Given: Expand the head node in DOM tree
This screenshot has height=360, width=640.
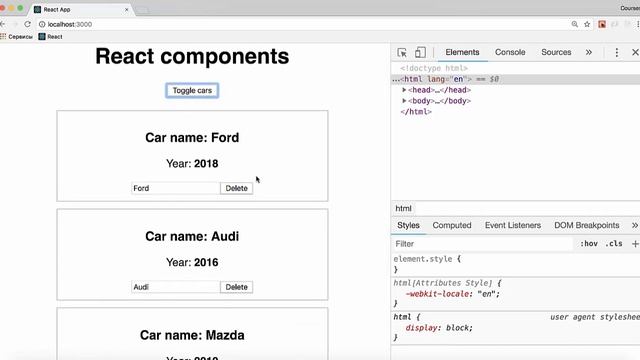Looking at the screenshot, I should 404,90.
